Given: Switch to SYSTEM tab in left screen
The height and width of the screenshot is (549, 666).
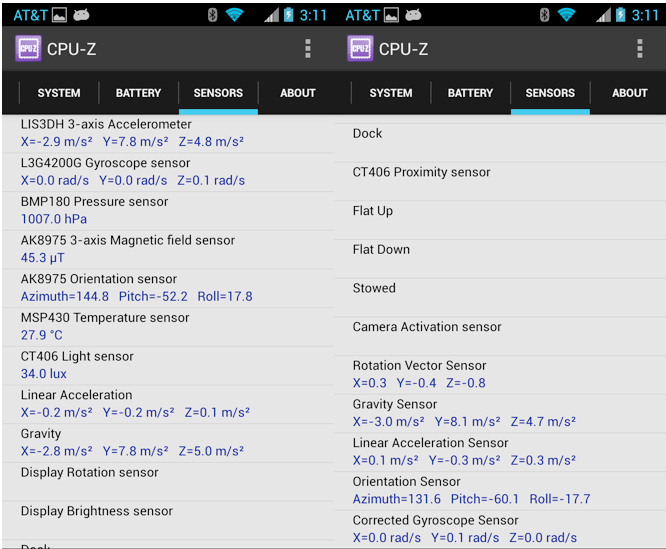Looking at the screenshot, I should (x=59, y=93).
